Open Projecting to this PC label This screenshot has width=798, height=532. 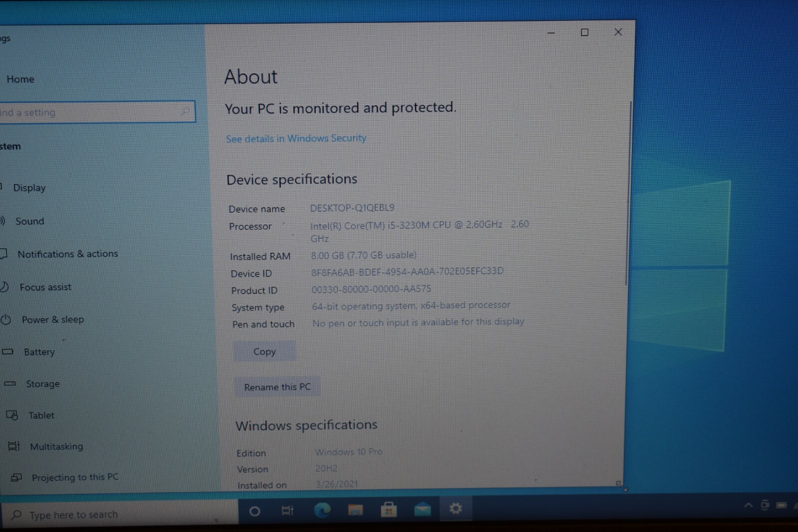tap(75, 477)
